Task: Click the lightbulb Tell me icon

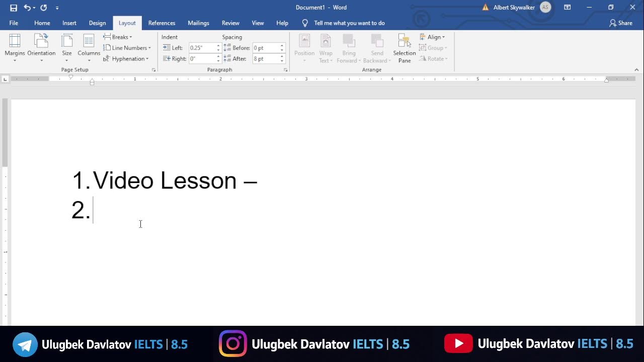Action: (304, 23)
